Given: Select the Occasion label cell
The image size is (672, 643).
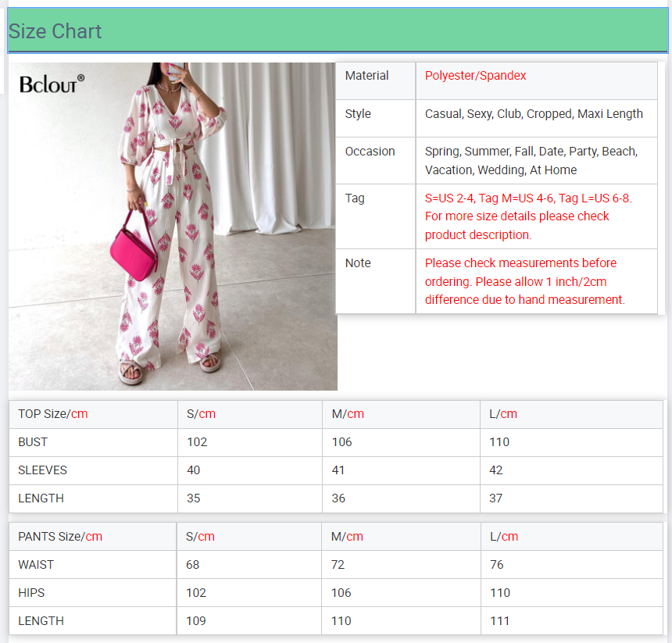Looking at the screenshot, I should [370, 152].
